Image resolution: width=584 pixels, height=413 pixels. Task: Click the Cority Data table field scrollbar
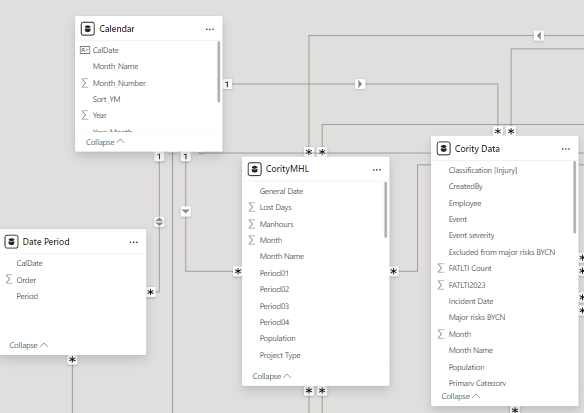pyautogui.click(x=574, y=197)
